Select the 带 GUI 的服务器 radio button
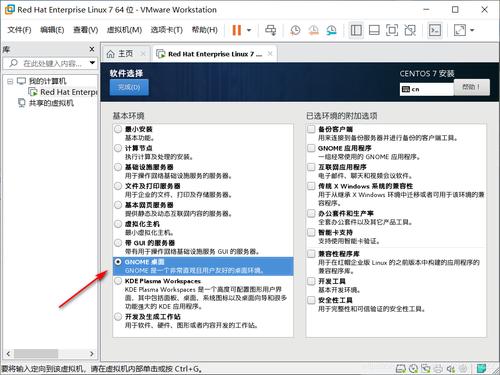 point(118,243)
